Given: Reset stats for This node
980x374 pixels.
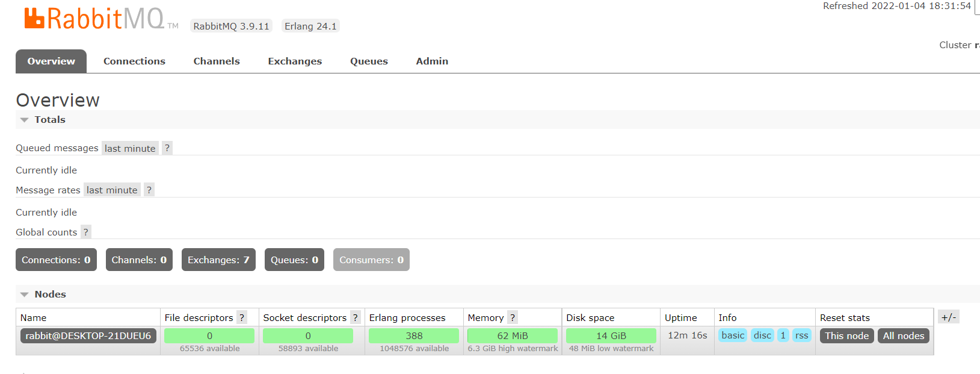Looking at the screenshot, I should tap(846, 336).
